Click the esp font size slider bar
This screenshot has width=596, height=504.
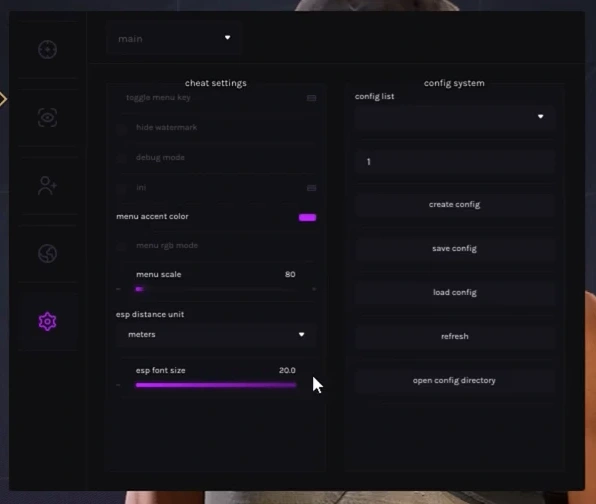[216, 385]
